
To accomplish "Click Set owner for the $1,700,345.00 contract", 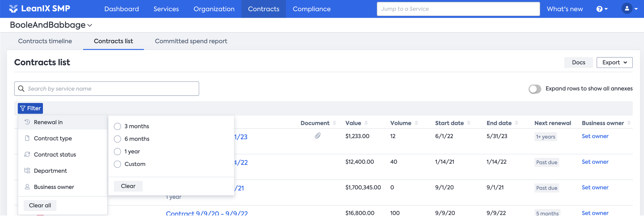I will 595,187.
